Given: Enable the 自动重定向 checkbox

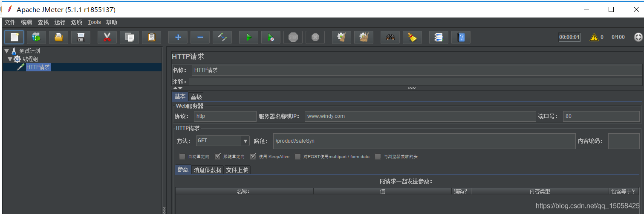Looking at the screenshot, I should (x=182, y=156).
